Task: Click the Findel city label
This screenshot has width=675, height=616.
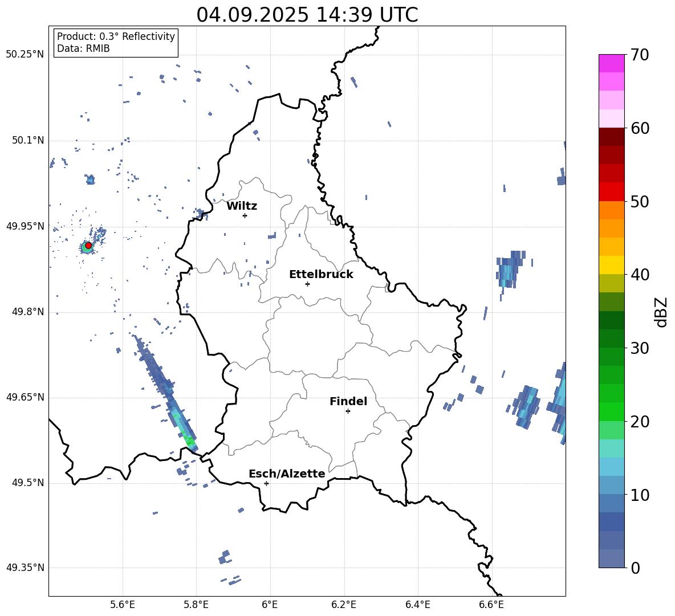Action: pyautogui.click(x=348, y=401)
